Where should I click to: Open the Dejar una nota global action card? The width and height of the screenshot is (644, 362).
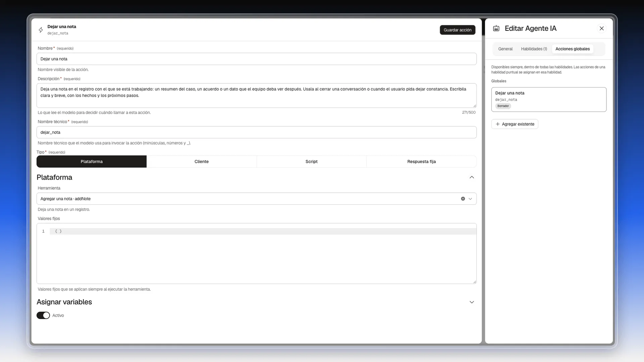click(549, 100)
